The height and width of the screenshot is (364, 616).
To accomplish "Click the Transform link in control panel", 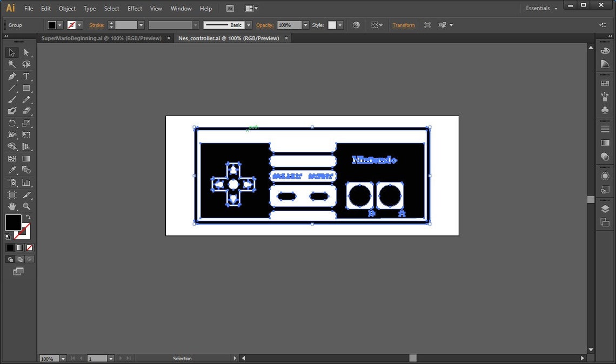I will [404, 25].
